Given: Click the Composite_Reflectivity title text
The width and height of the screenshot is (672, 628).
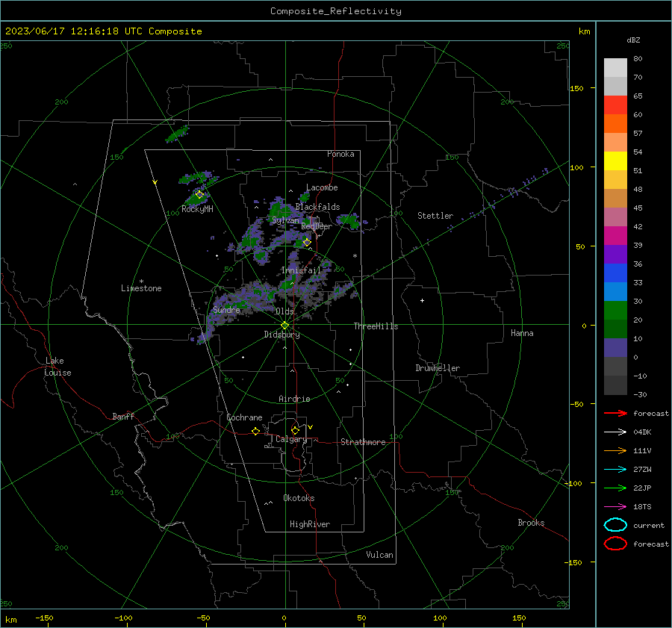Looking at the screenshot, I should [335, 11].
